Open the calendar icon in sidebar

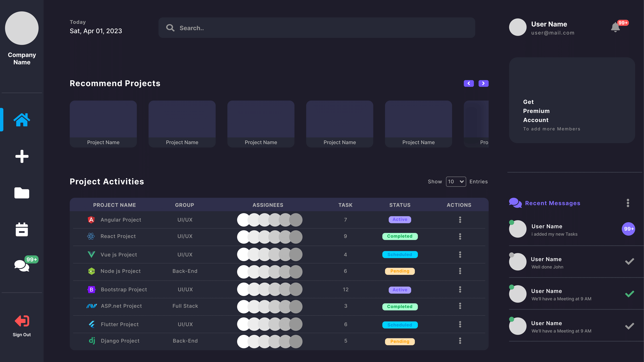22,229
